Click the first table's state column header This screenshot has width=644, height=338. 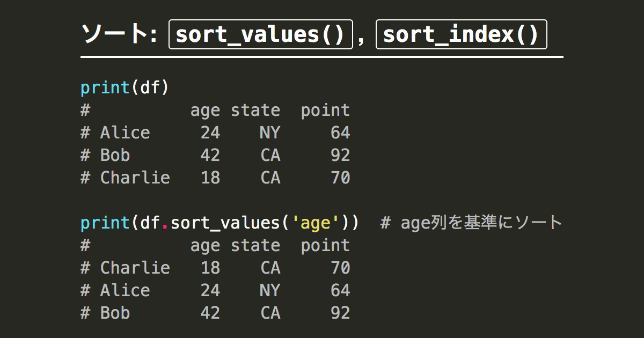tap(255, 111)
